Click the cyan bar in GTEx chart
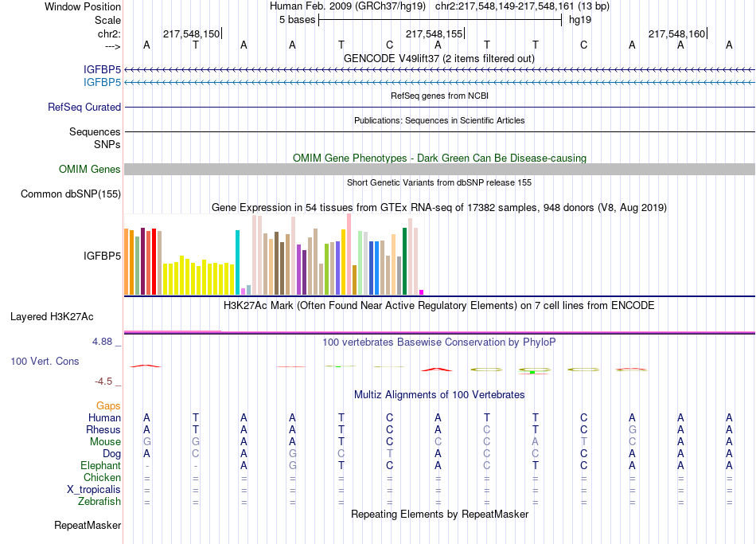The height and width of the screenshot is (544, 756). pyautogui.click(x=237, y=262)
